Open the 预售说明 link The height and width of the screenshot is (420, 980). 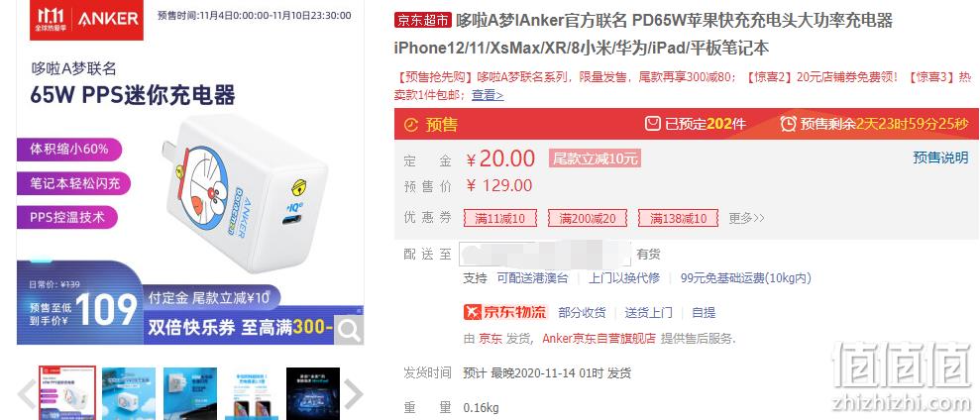940,157
